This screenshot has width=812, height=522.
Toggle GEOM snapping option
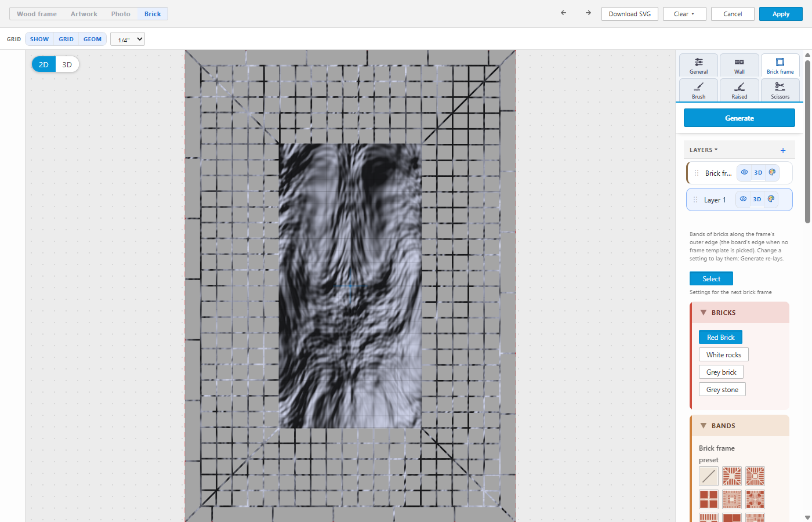(92, 39)
